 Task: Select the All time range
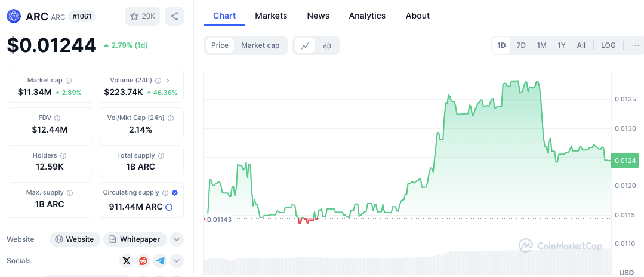pos(581,45)
